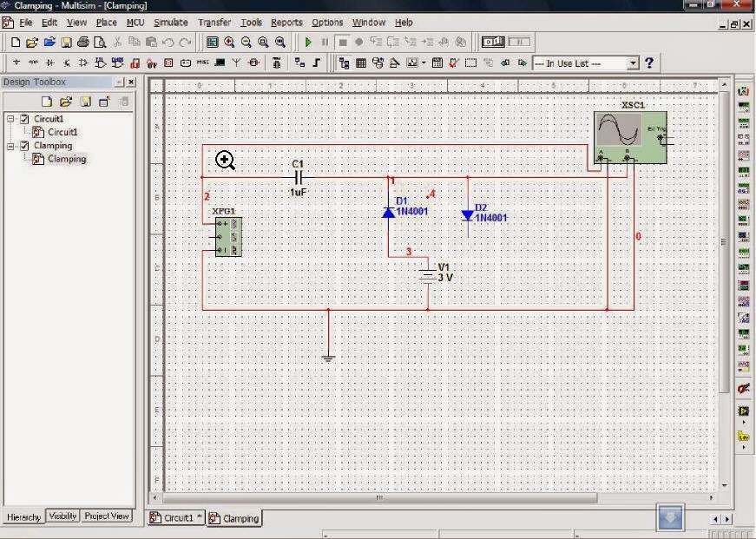Select the C1 capacitor
Screen dimensions: 756x539
click(299, 178)
